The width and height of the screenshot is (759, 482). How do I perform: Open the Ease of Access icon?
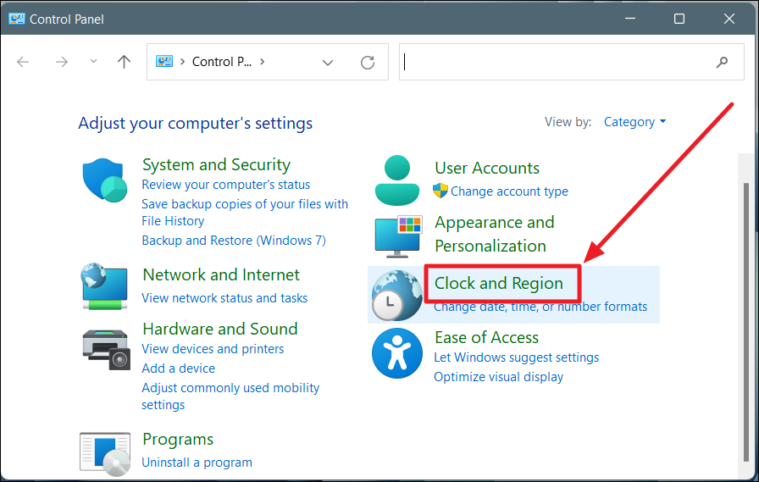tap(397, 353)
